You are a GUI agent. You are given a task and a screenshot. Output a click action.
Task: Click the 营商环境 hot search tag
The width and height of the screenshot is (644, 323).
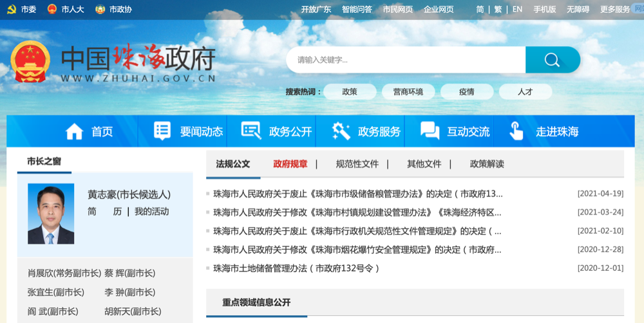pyautogui.click(x=408, y=91)
